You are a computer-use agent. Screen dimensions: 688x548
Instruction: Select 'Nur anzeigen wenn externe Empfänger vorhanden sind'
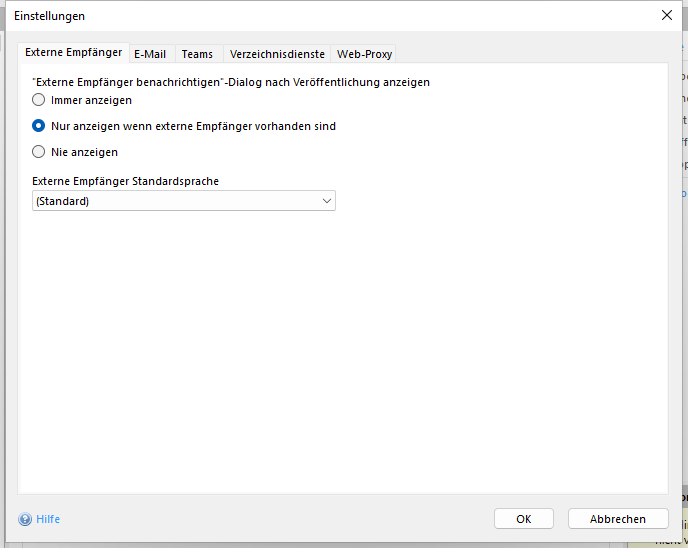click(x=39, y=126)
